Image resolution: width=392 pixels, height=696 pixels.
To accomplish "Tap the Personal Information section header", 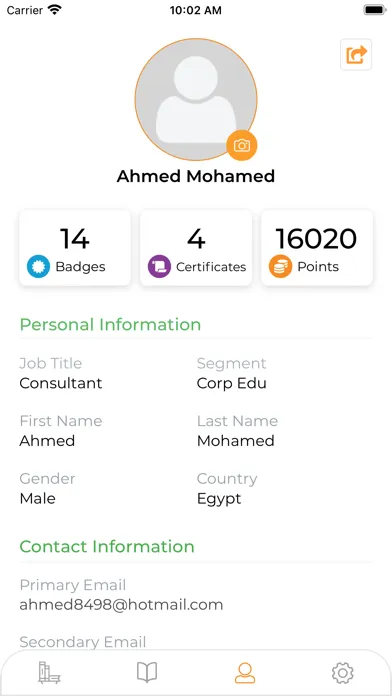I will [111, 324].
